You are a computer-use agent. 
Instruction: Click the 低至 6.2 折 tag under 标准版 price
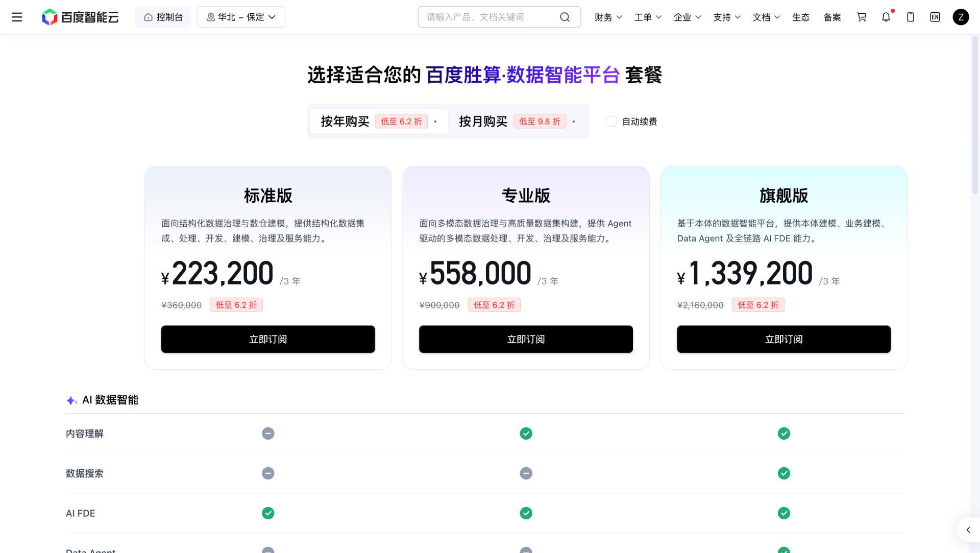pyautogui.click(x=236, y=305)
